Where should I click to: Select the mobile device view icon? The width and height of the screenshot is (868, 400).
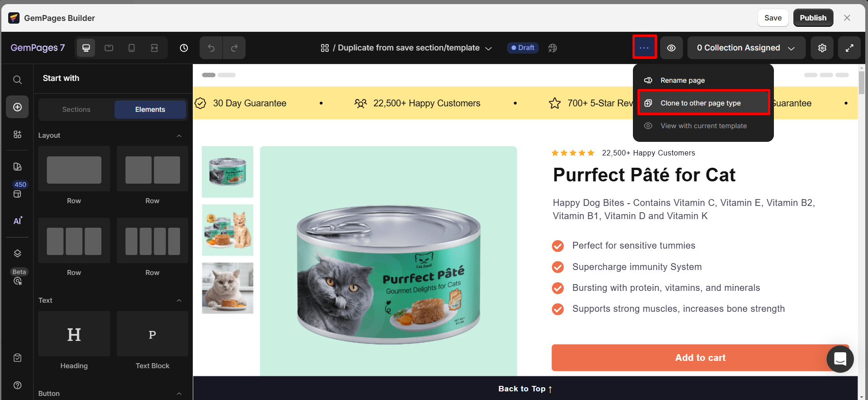click(x=131, y=48)
